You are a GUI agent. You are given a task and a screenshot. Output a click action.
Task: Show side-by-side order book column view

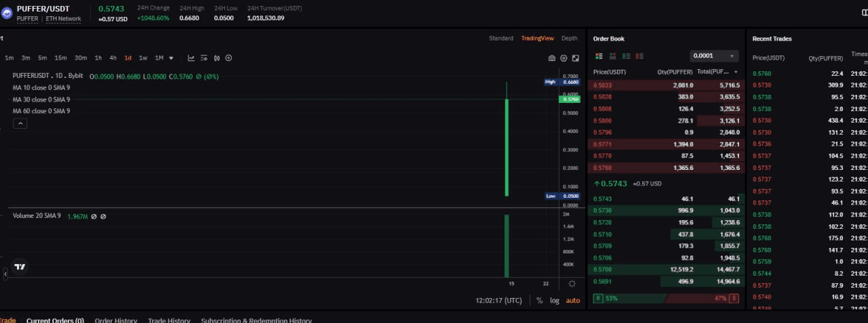612,56
